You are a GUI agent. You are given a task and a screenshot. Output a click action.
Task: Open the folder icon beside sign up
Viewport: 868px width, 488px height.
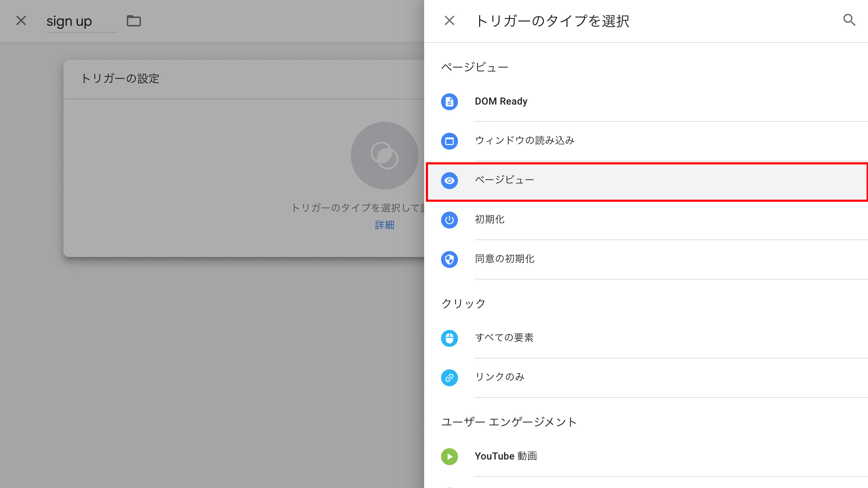tap(134, 21)
